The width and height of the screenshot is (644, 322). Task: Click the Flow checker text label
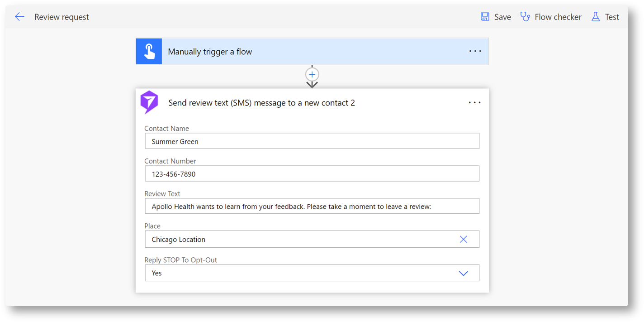[558, 17]
